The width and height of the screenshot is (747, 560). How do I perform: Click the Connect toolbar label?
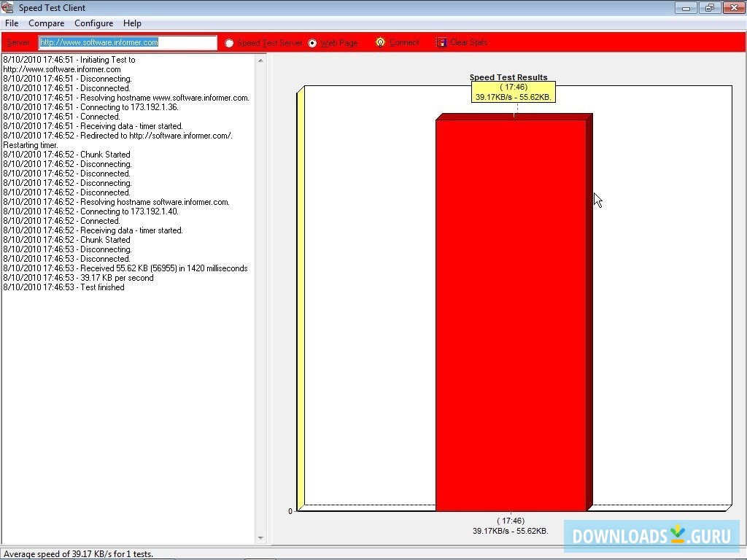[403, 42]
